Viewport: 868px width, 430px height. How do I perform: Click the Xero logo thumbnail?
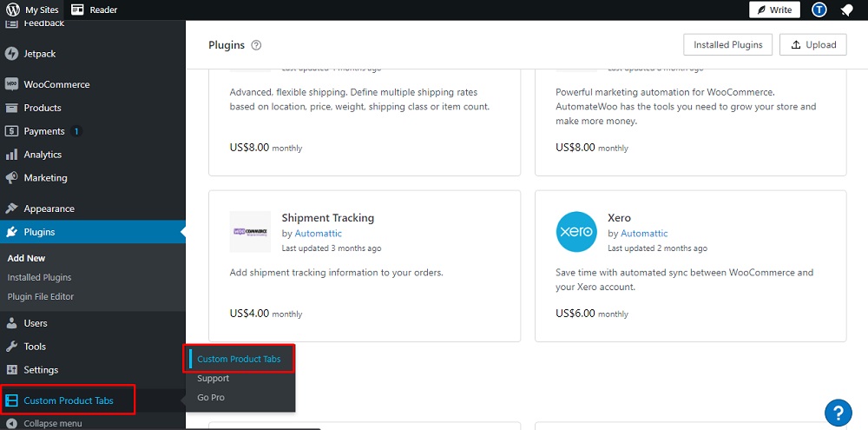(575, 232)
